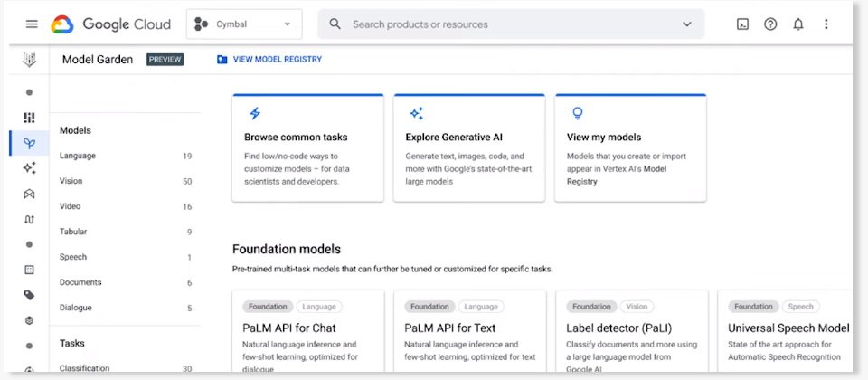Image resolution: width=868 pixels, height=380 pixels.
Task: Click the Model Garden page title
Action: click(98, 60)
